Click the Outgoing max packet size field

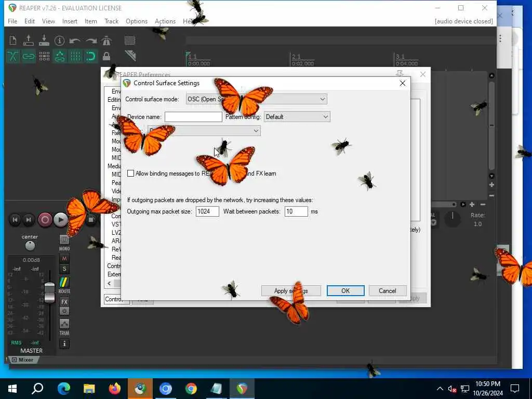[x=207, y=211]
